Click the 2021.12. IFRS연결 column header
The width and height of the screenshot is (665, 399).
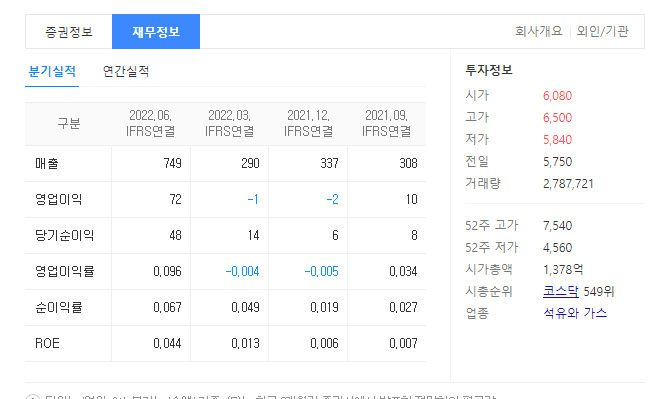(308, 123)
